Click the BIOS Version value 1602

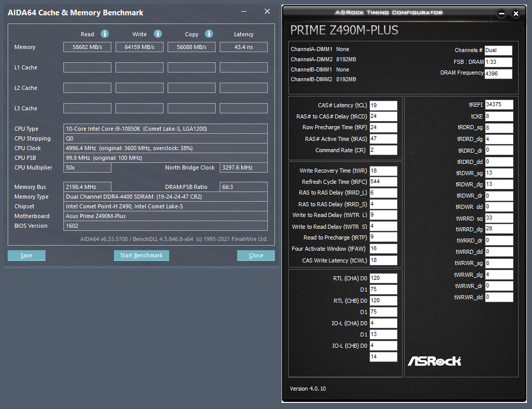click(166, 226)
